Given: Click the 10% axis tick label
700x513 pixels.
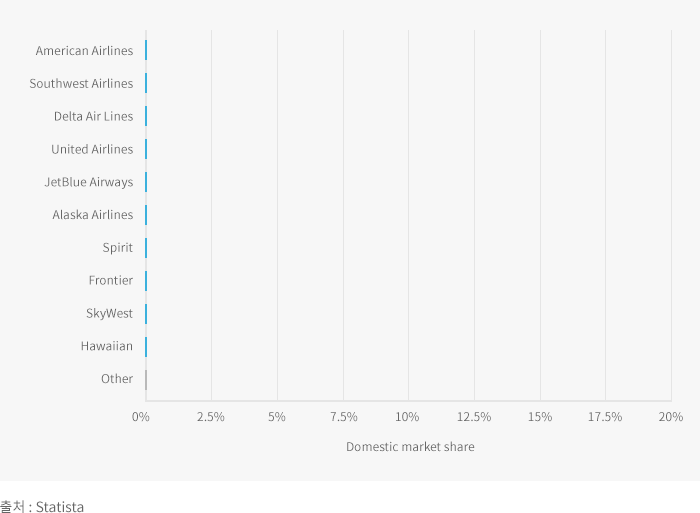Looking at the screenshot, I should point(407,417).
